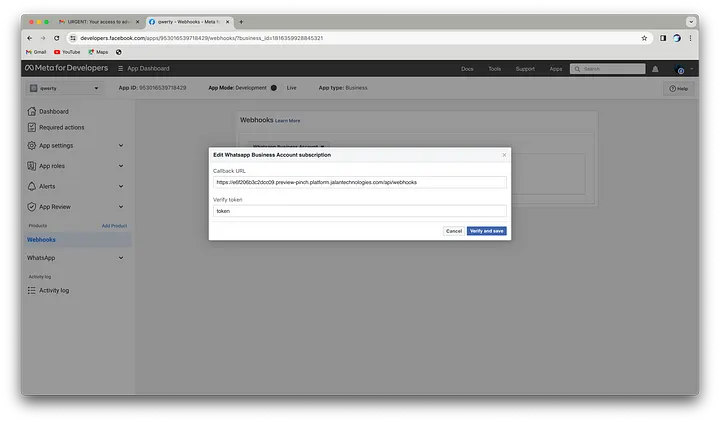Click the Dashboard home icon in sidebar
The width and height of the screenshot is (720, 423).
(x=31, y=111)
